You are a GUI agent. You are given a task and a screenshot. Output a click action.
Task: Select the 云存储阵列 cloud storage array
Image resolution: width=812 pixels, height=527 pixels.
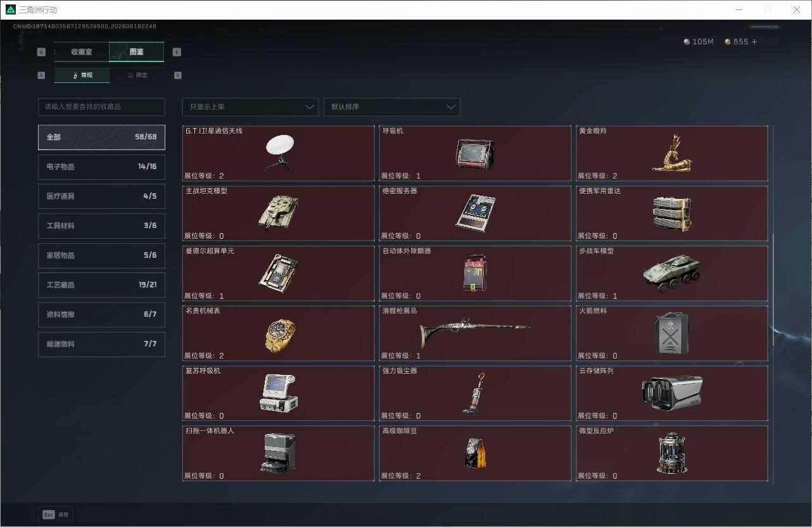point(672,393)
